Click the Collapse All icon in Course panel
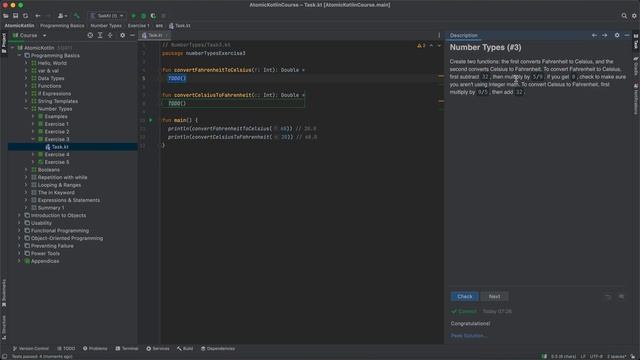 click(110, 36)
